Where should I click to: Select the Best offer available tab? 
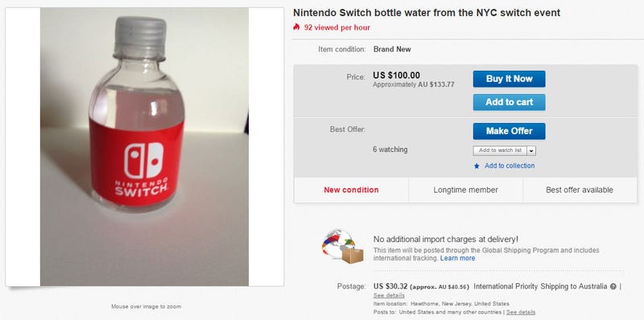[x=580, y=190]
